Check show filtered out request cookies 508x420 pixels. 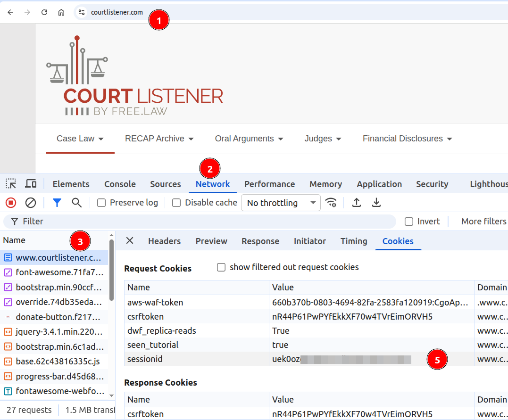click(x=221, y=267)
